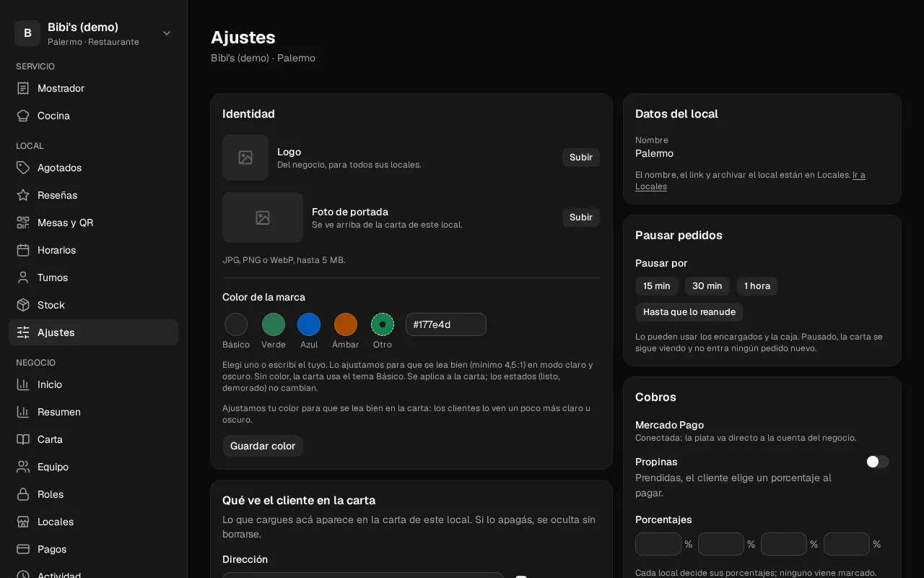Open the Bibi's (demo) business switcher chevron
The height and width of the screenshot is (578, 924).
coord(167,33)
